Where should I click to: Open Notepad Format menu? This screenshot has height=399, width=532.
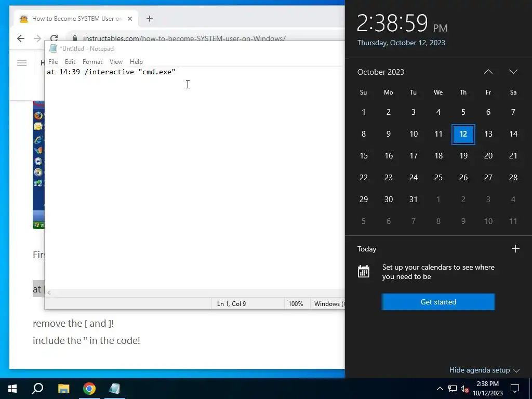[x=92, y=62]
